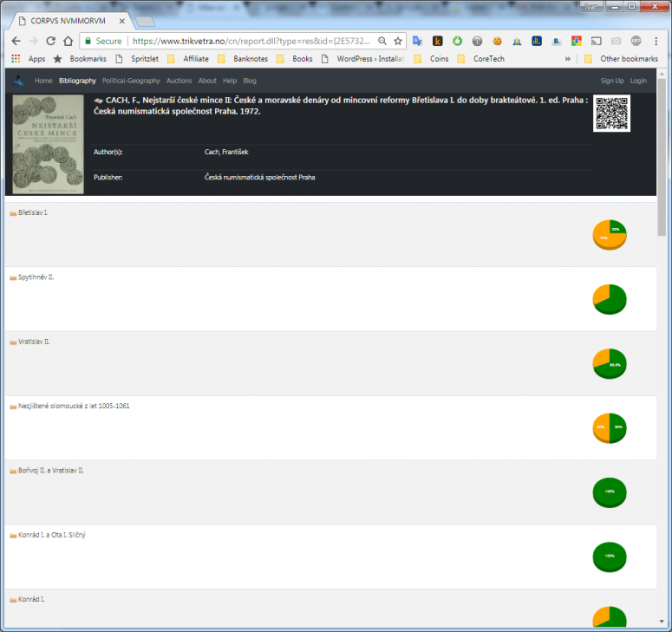The height and width of the screenshot is (632, 672).
Task: Open a new tab button
Action: coord(145,22)
